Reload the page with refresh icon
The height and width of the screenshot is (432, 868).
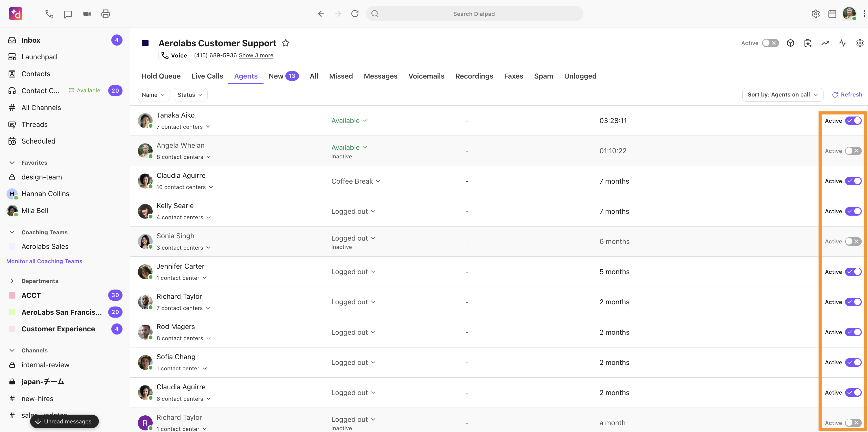tap(355, 14)
